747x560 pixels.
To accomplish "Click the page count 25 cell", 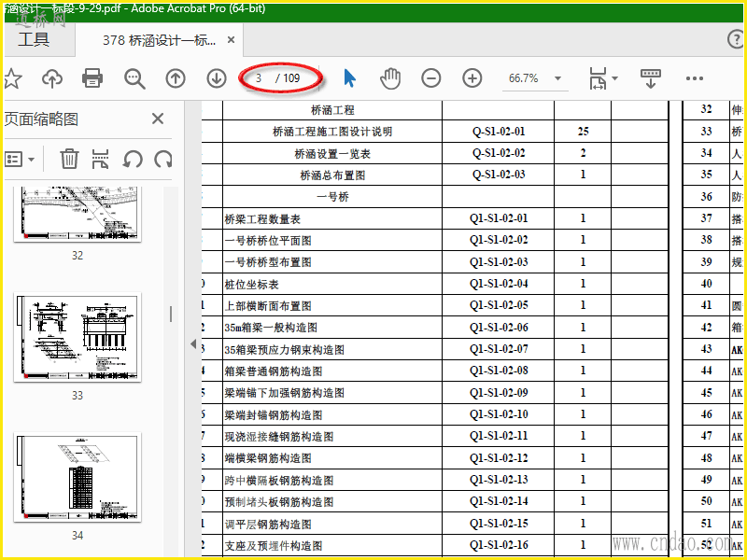I will click(583, 131).
